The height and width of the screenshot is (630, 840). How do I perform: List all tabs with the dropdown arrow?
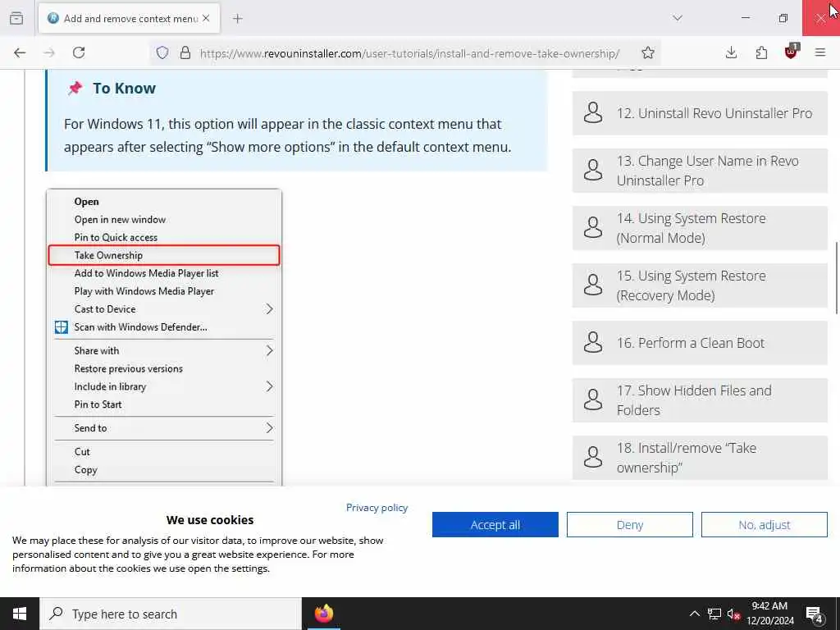point(678,18)
